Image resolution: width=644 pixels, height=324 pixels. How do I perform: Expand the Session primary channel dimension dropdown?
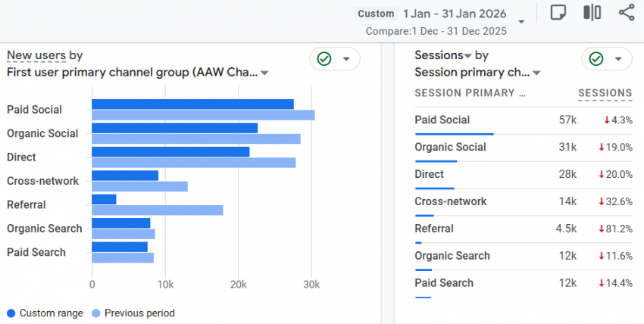pos(536,73)
